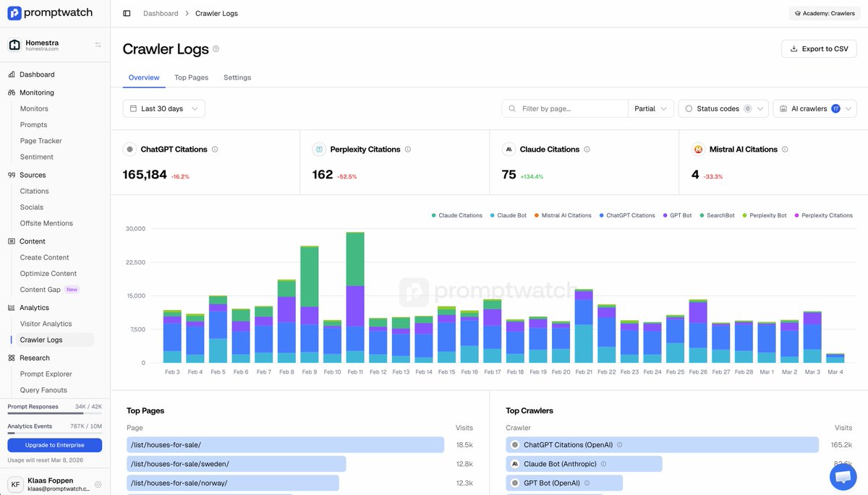
Task: Switch to the Top Pages tab
Action: pos(191,77)
